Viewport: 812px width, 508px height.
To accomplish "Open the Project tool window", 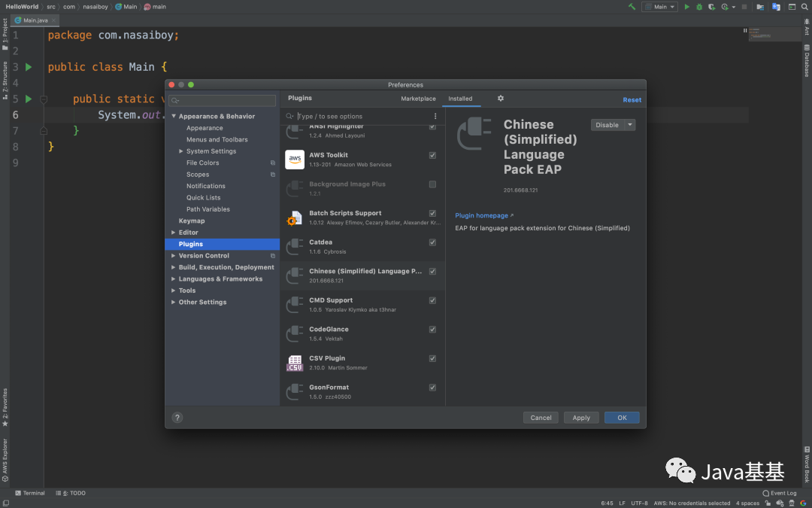I will [5, 34].
